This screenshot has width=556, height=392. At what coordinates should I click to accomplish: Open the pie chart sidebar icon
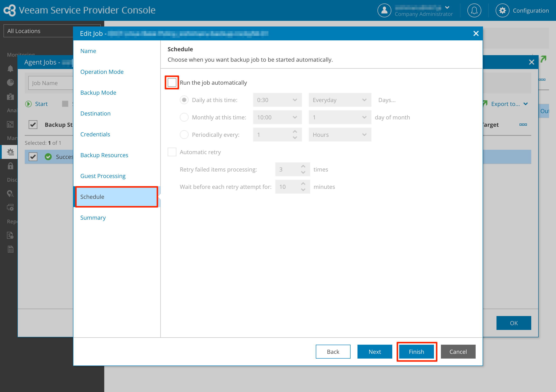coord(10,82)
